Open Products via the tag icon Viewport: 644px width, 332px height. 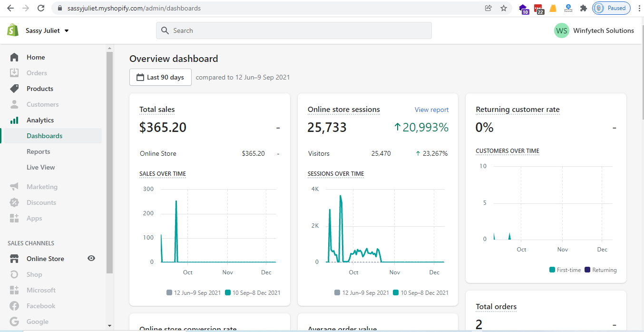click(x=14, y=89)
